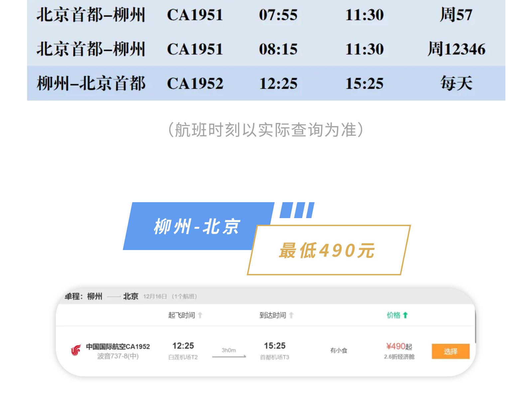Click the Air China red phoenix logo

coord(75,350)
